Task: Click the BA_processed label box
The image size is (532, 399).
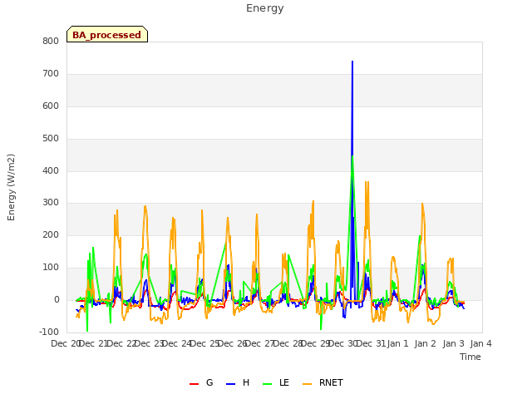Action: click(107, 34)
